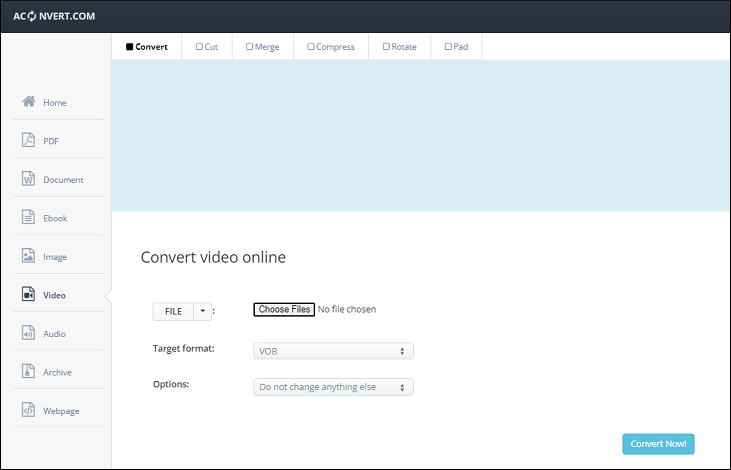This screenshot has width=731, height=470.
Task: Click the square icon beside Compress
Action: coord(310,47)
